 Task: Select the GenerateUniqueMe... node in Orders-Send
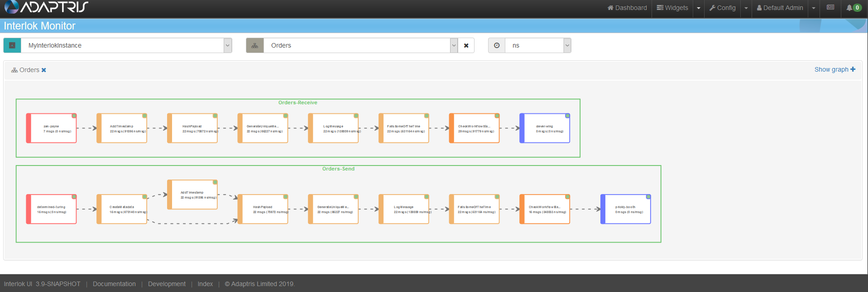[333, 209]
